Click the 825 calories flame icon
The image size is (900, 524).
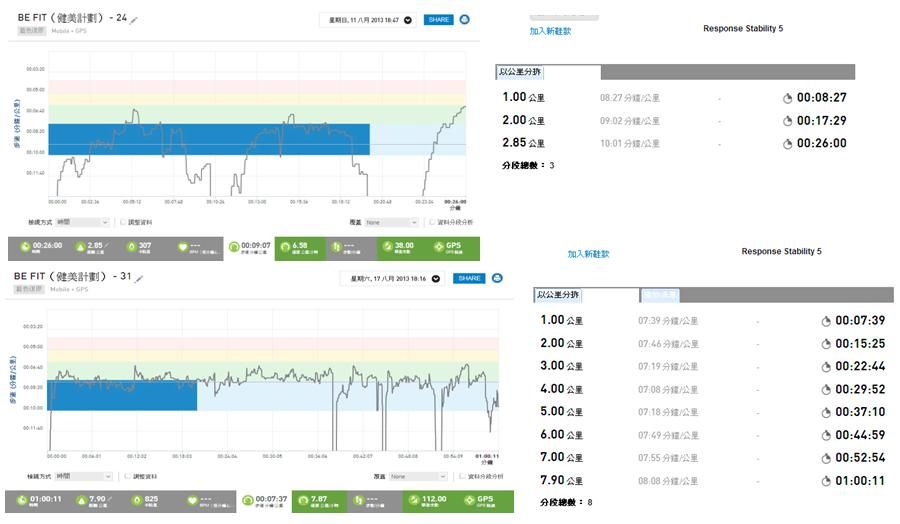coord(137,500)
